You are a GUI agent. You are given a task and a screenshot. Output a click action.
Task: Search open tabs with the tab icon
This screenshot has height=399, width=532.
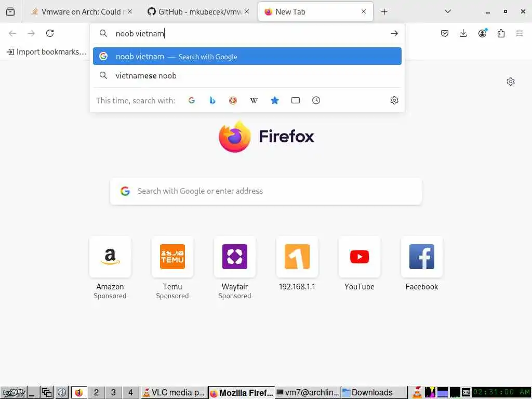[x=296, y=100]
